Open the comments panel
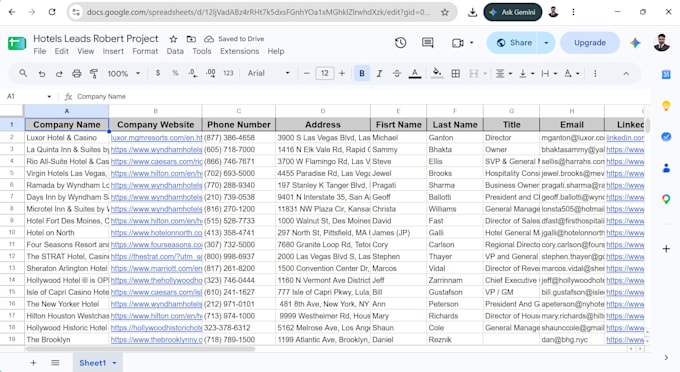 point(428,42)
